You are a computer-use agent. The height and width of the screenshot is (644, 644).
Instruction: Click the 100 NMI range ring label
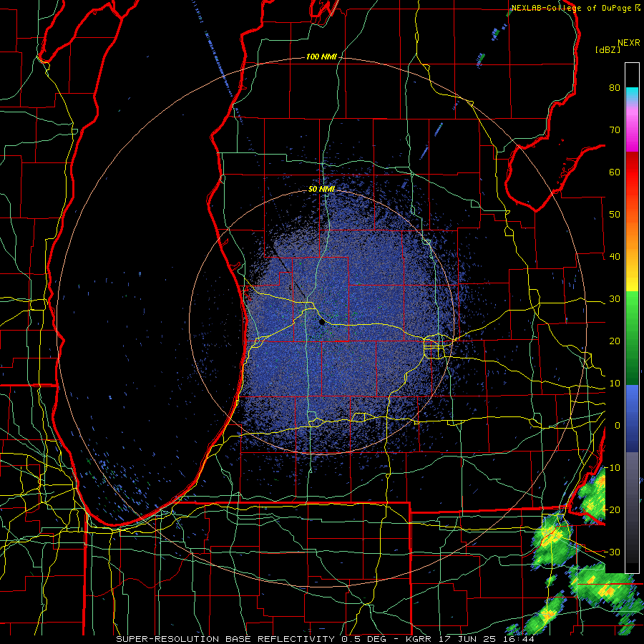point(321,57)
